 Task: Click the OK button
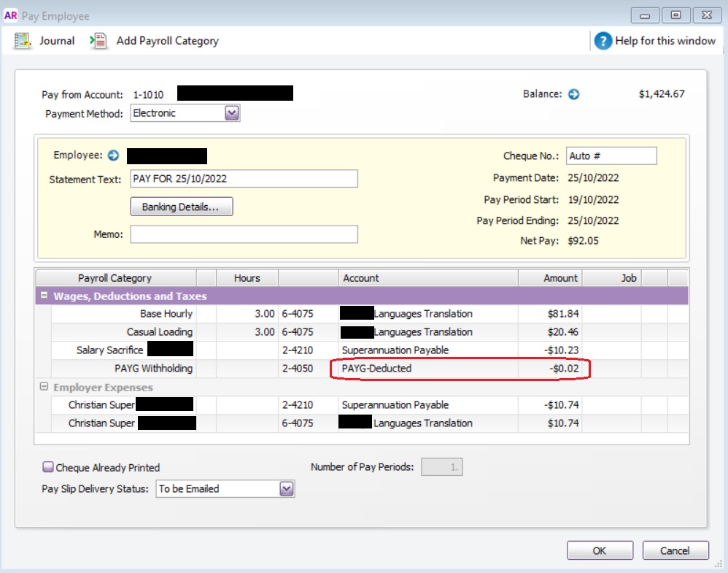[x=600, y=550]
